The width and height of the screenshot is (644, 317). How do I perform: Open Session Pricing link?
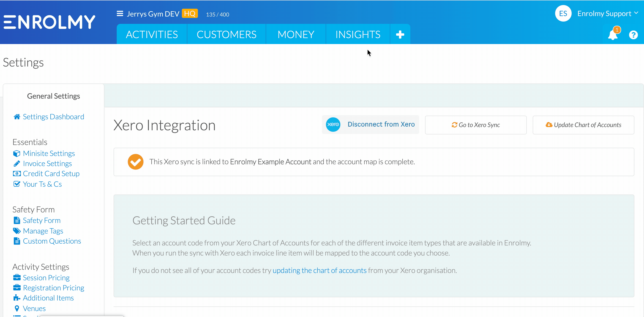click(46, 278)
